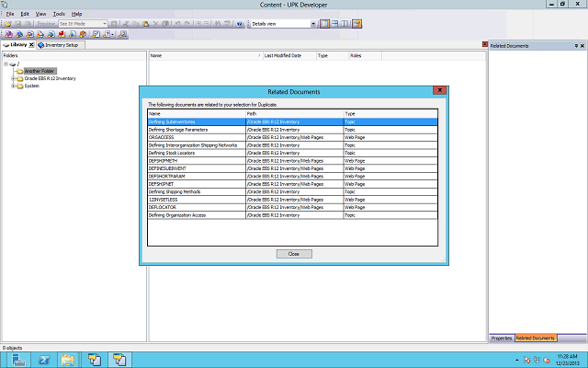Open the Edit menu
Screen dimensions: 588x368
(26, 14)
